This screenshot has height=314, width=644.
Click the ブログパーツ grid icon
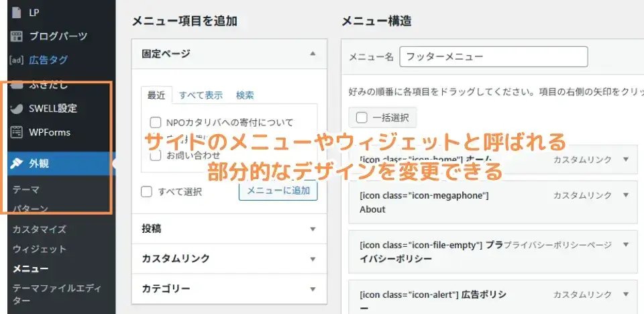[x=16, y=36]
